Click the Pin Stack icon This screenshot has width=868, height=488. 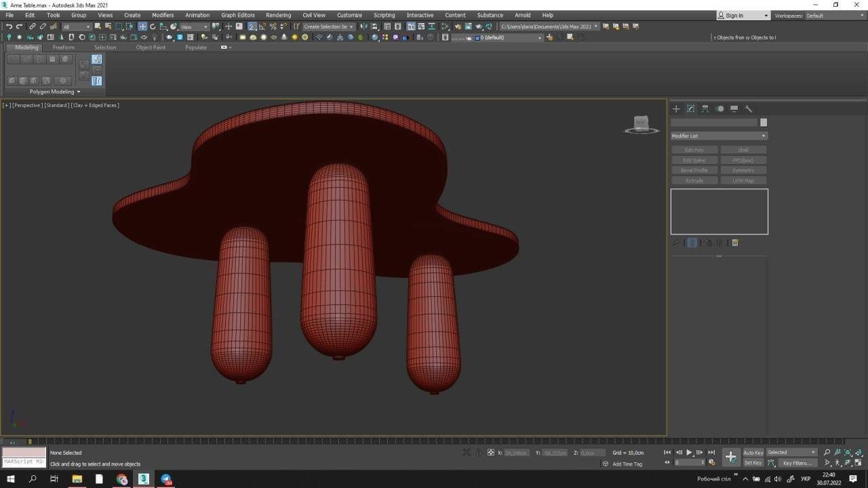pyautogui.click(x=675, y=243)
